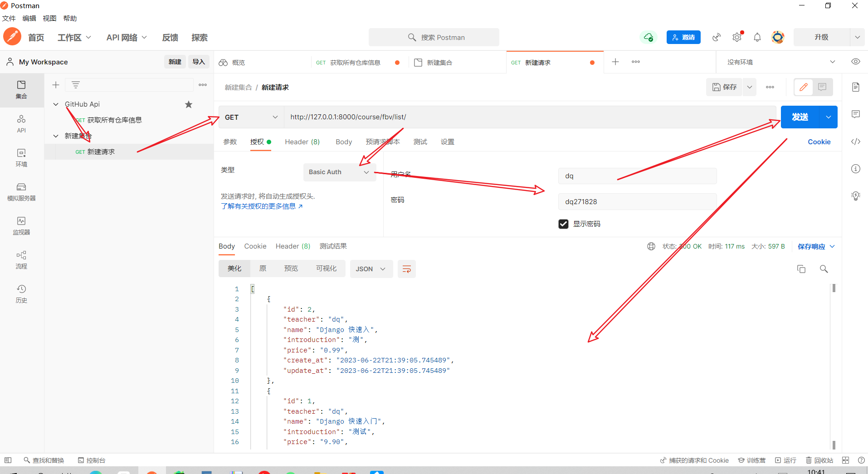This screenshot has width=868, height=474.
Task: Open the Save Response (保存响应) dropdown
Action: click(x=816, y=246)
